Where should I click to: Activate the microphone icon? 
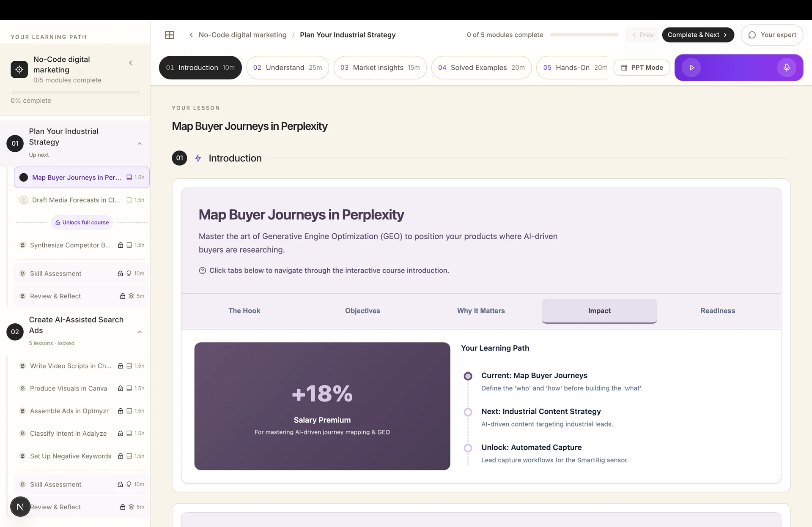point(787,68)
